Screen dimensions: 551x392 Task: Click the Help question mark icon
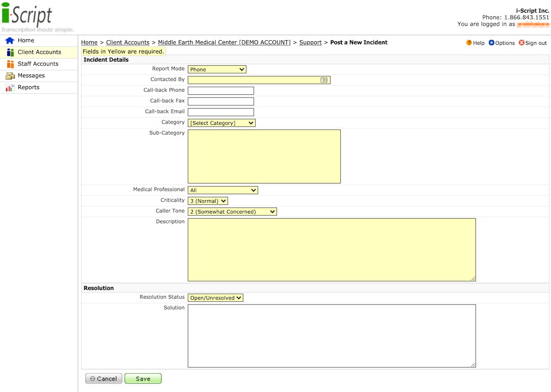click(x=468, y=43)
